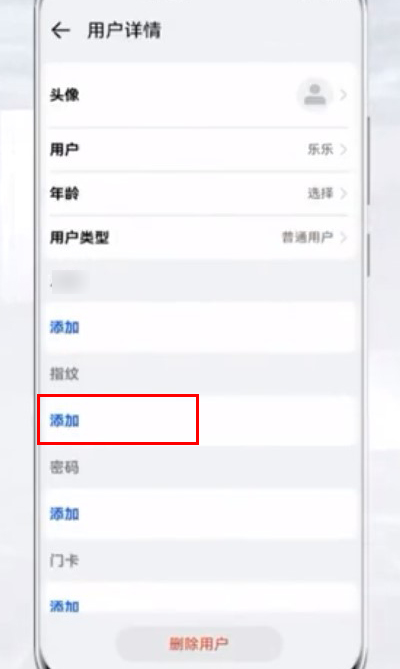Screen dimensions: 400x669
Task: Choose the 选择 age value
Action: tap(320, 194)
